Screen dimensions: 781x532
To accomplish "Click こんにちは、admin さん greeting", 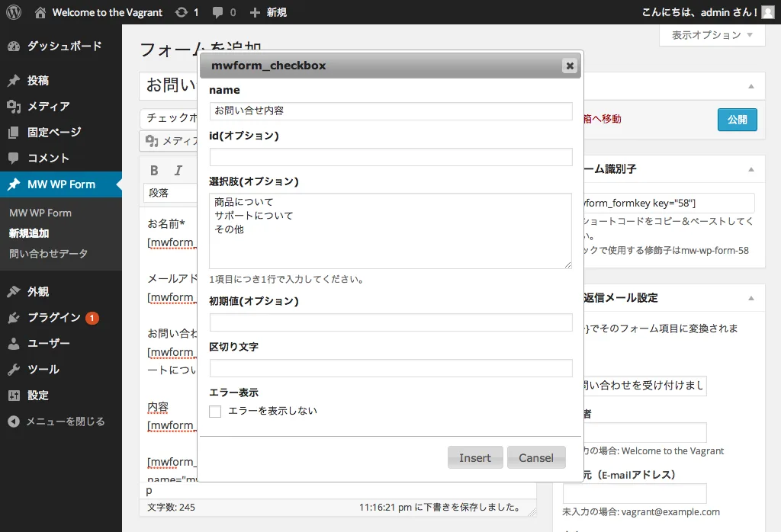I will pos(699,12).
